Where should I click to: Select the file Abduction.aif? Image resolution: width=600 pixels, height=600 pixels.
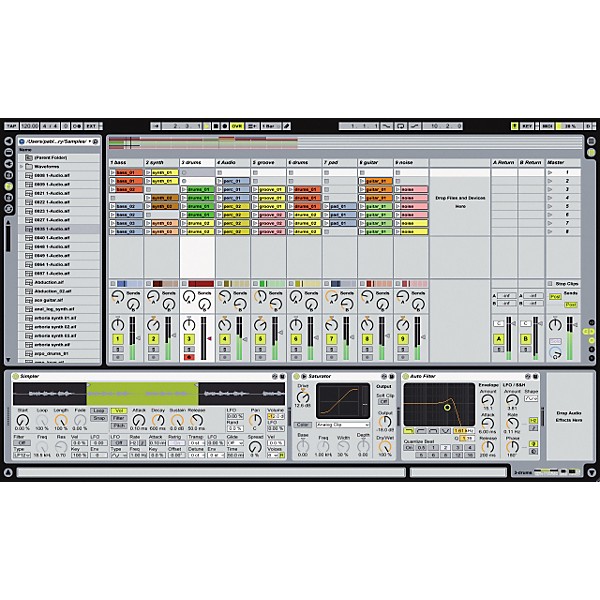(x=59, y=282)
